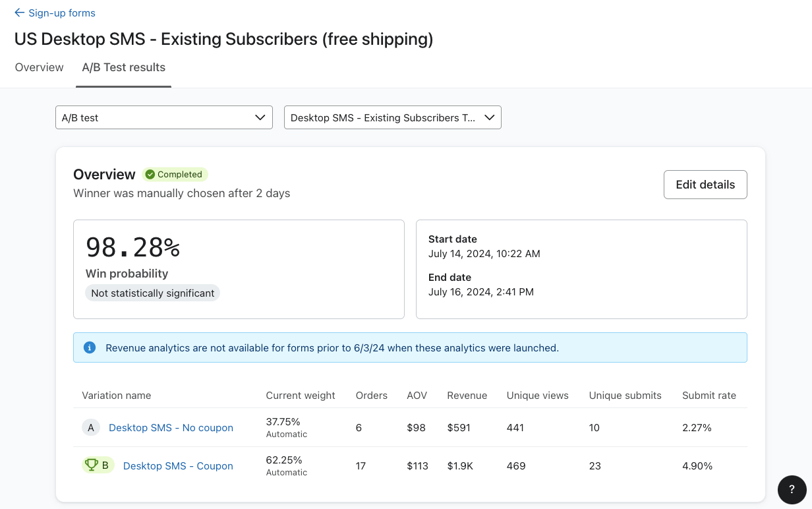
Task: Open the Desktop SMS - No coupon variation
Action: pyautogui.click(x=171, y=427)
